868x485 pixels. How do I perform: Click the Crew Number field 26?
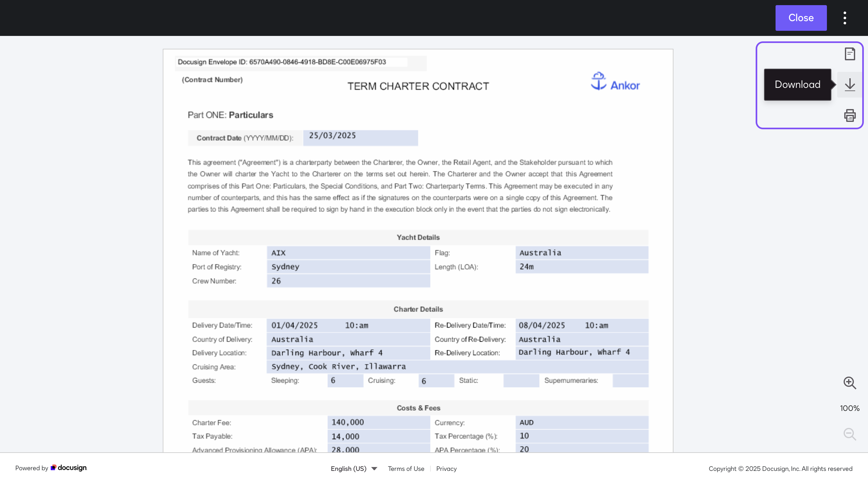(x=348, y=281)
